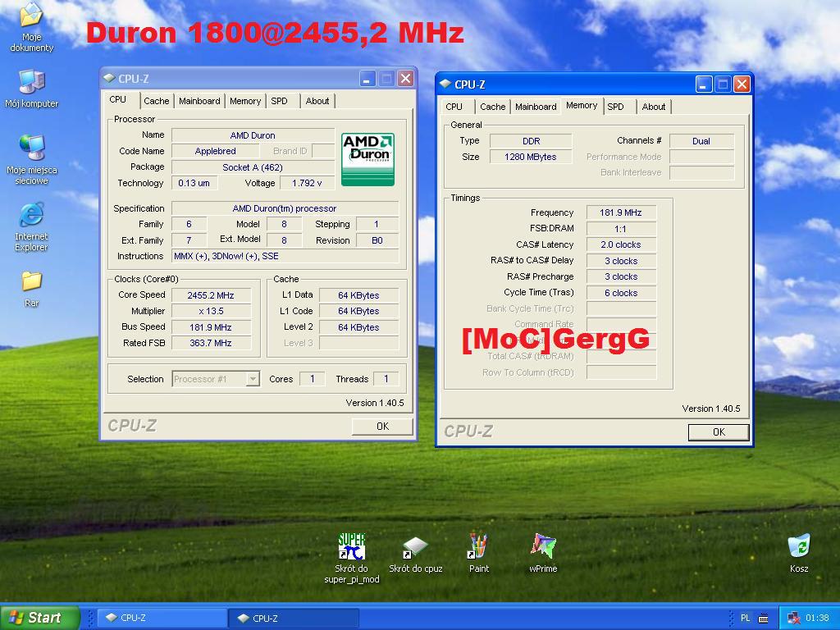Switch to Mainboard tab in right CPU-Z window

pos(536,107)
